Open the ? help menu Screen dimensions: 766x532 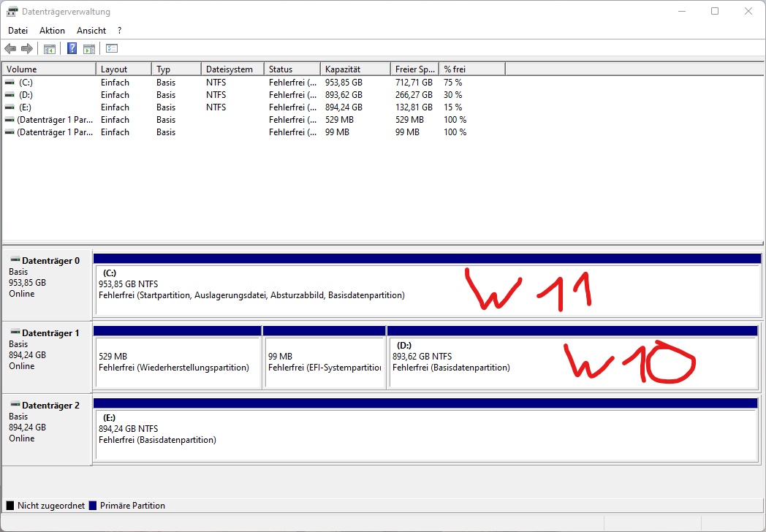tap(120, 30)
